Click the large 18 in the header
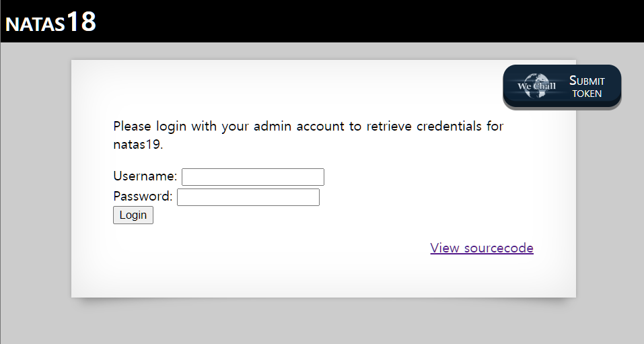 [81, 22]
